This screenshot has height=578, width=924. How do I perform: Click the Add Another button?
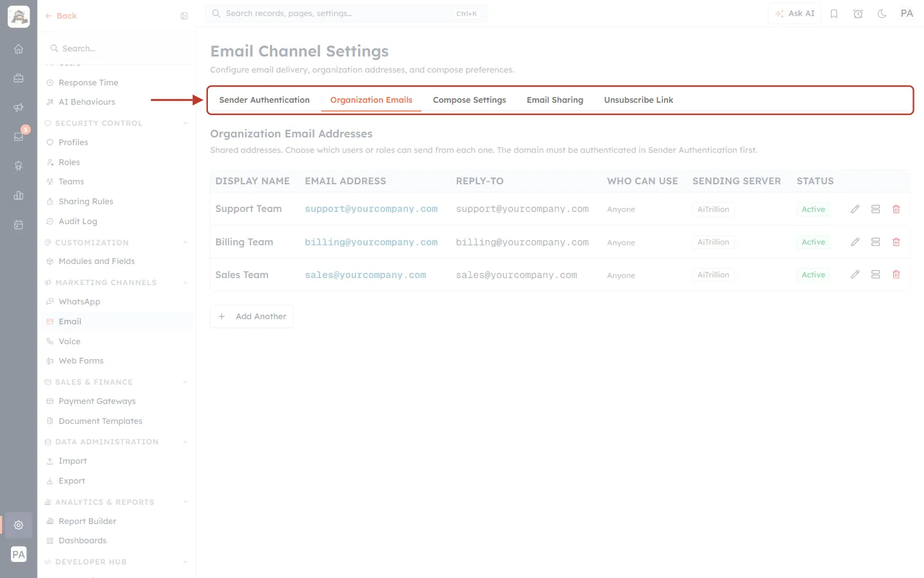(x=252, y=317)
